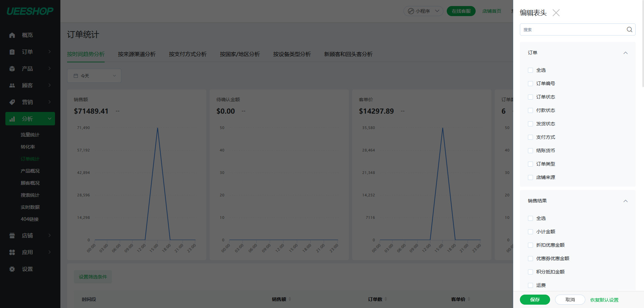Check the 订单编号 checkbox
Screen dimensions: 644x308
tap(530, 83)
